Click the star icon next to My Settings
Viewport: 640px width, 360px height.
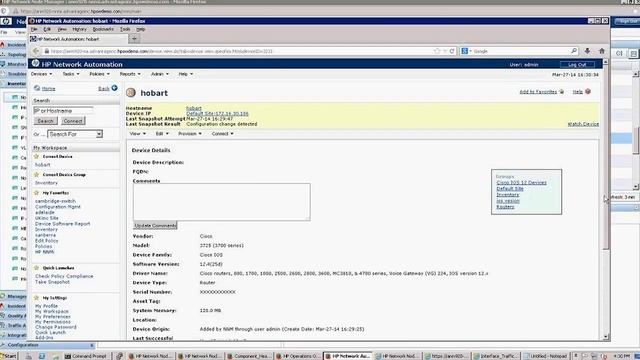click(36, 298)
